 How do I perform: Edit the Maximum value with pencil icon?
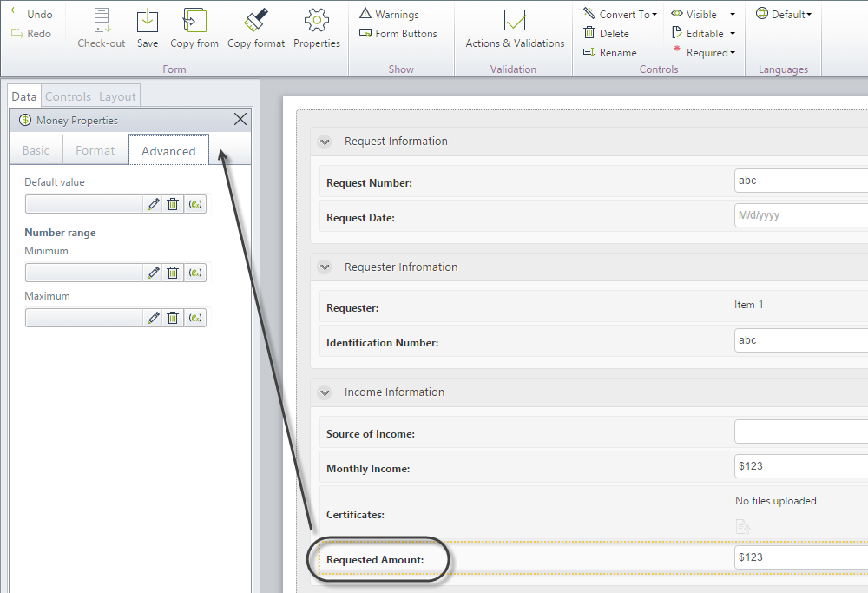click(x=154, y=318)
